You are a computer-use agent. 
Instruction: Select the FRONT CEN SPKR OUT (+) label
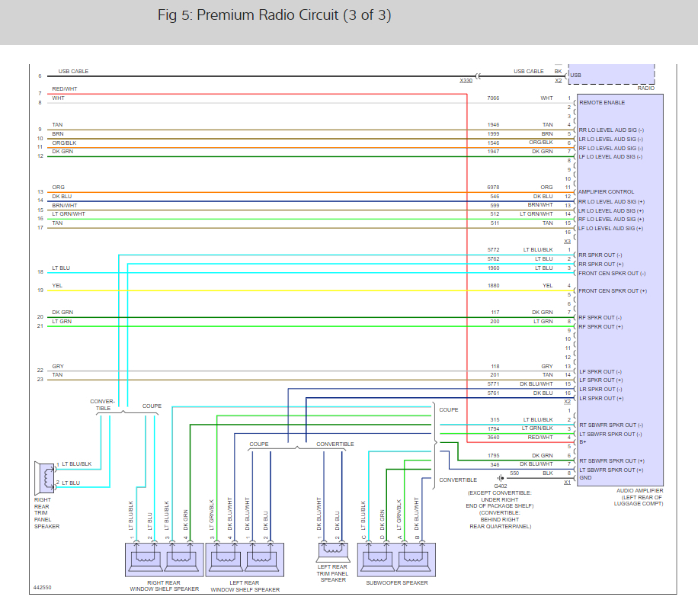pyautogui.click(x=612, y=291)
